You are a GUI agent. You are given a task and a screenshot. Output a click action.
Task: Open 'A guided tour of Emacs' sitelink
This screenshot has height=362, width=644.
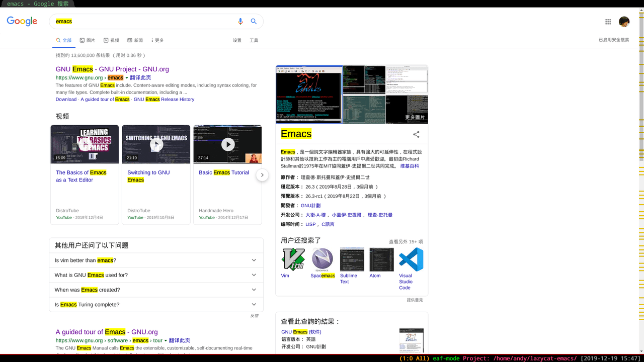click(x=105, y=100)
